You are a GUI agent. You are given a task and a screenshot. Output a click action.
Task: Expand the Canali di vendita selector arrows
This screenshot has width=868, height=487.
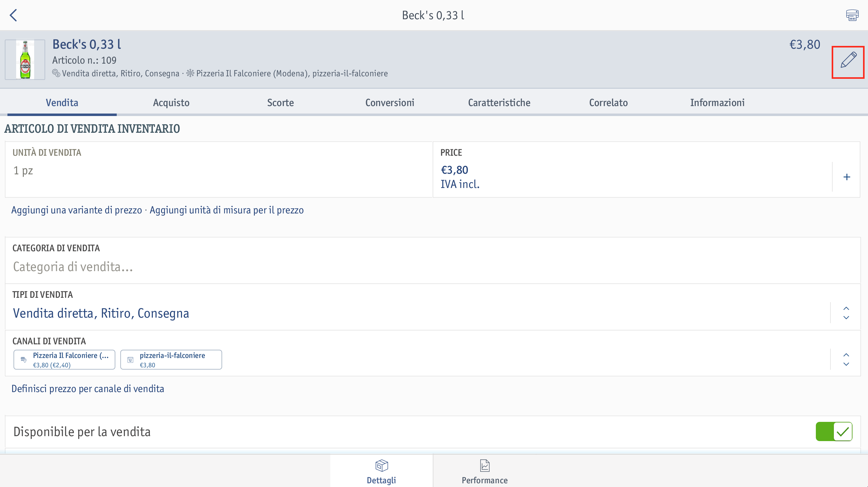846,359
